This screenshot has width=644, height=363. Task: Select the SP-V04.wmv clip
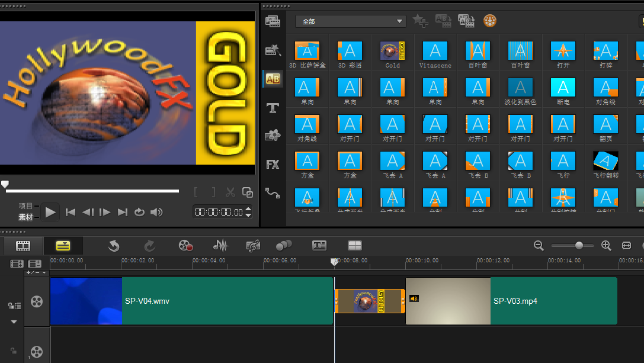[x=191, y=301]
